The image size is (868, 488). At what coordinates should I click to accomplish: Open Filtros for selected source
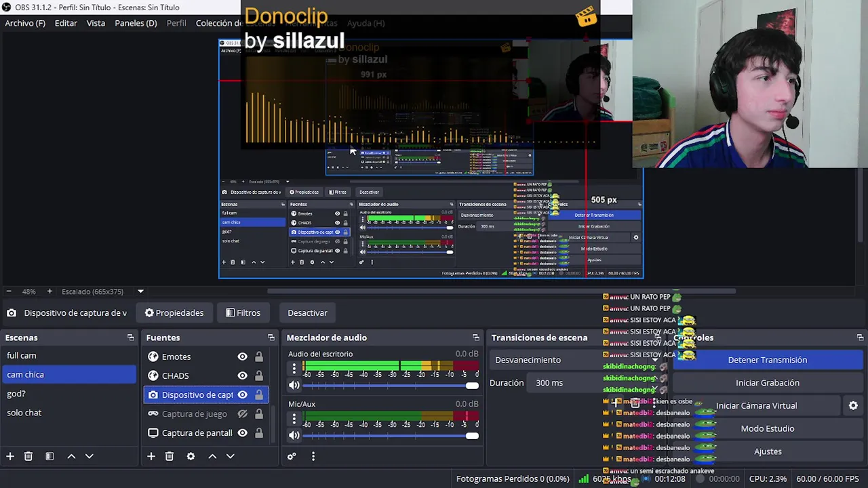pyautogui.click(x=243, y=313)
